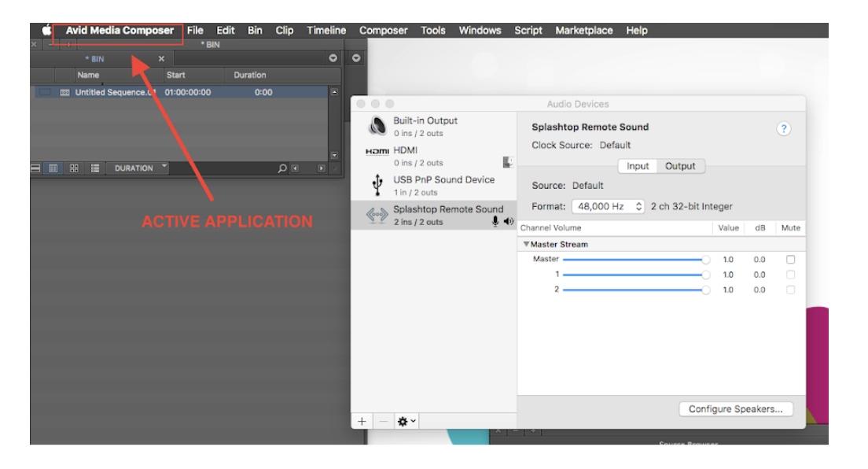Switch the bin to Text view
The height and width of the screenshot is (469, 868).
[x=53, y=168]
